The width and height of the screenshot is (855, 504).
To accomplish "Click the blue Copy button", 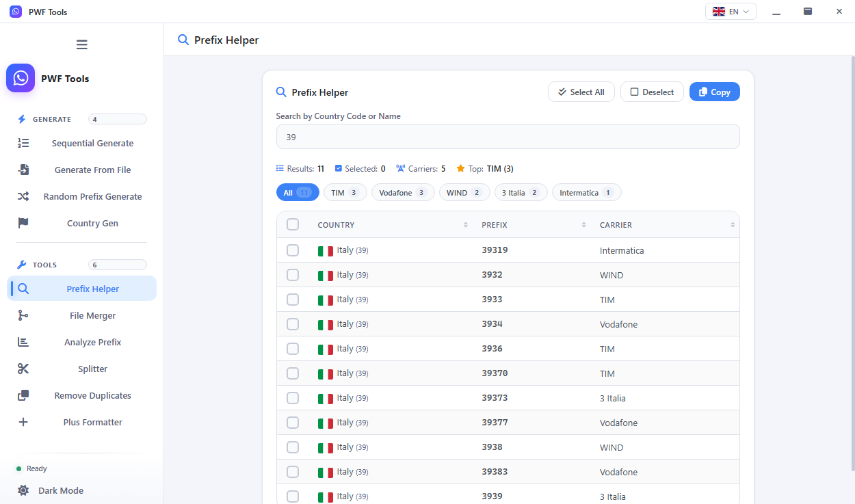I will click(715, 92).
